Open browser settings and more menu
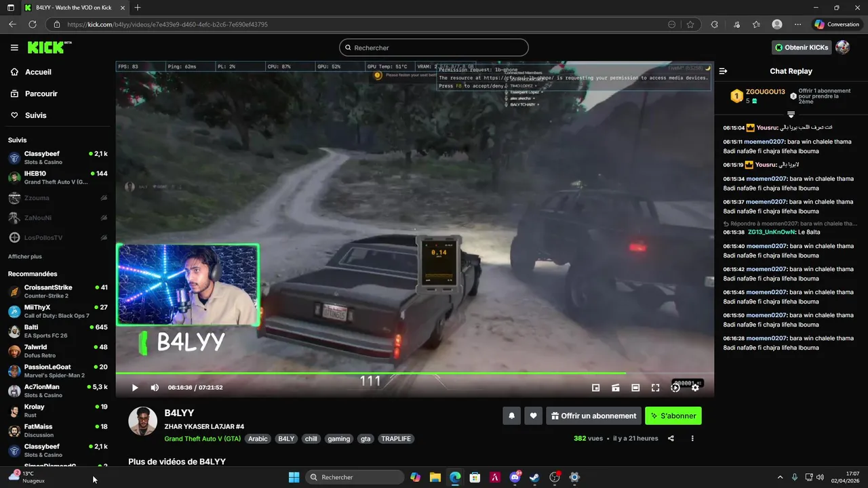The height and width of the screenshot is (488, 868). [x=798, y=24]
